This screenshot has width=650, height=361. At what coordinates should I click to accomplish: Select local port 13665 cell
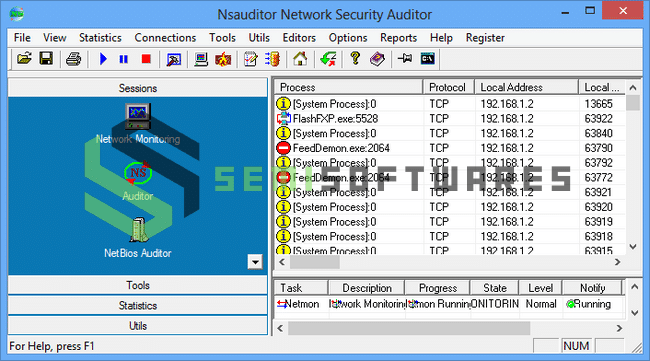[599, 104]
